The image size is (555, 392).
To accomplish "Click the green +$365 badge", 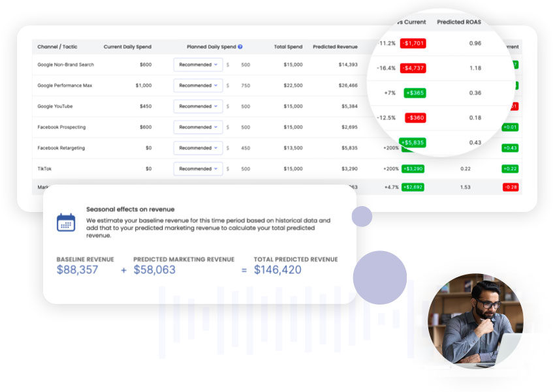I will pyautogui.click(x=415, y=93).
